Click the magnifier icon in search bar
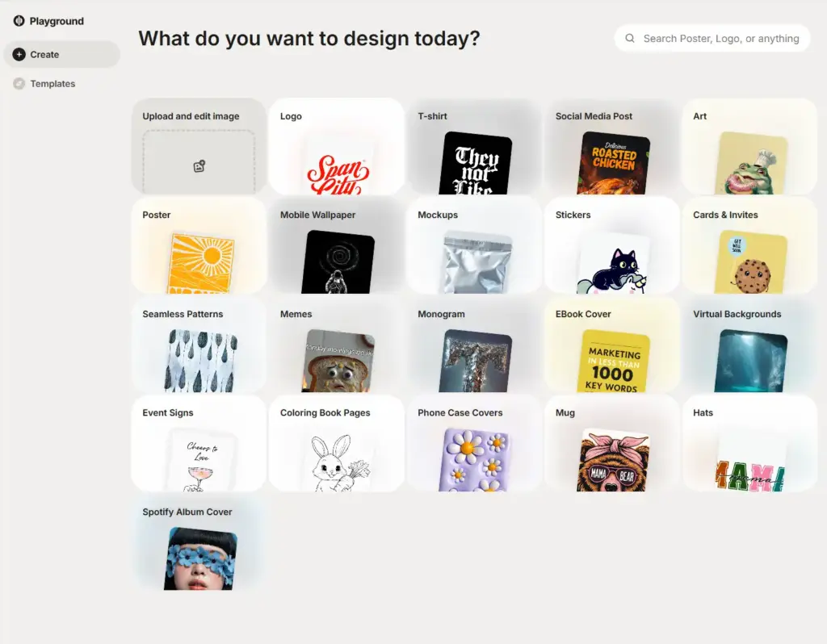 [x=630, y=39]
